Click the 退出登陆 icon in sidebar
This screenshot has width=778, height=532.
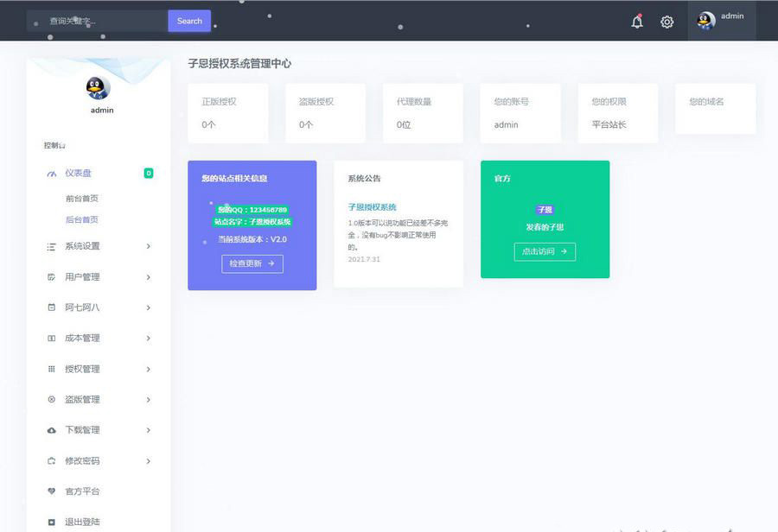coord(51,522)
